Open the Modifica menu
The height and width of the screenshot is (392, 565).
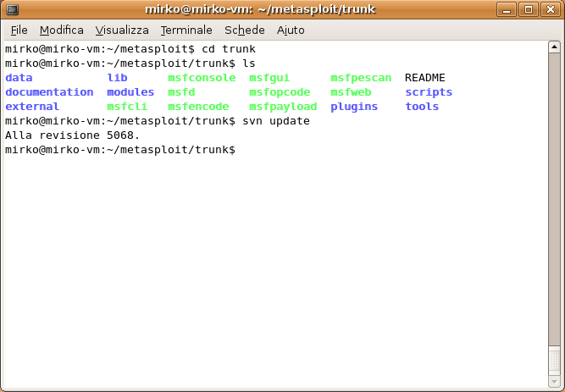62,30
